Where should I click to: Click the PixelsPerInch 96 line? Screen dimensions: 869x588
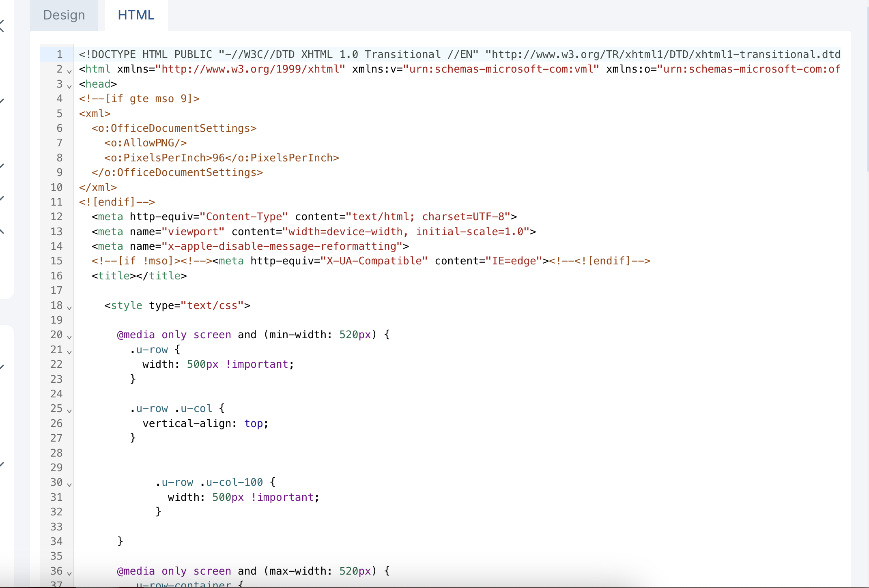pos(222,158)
